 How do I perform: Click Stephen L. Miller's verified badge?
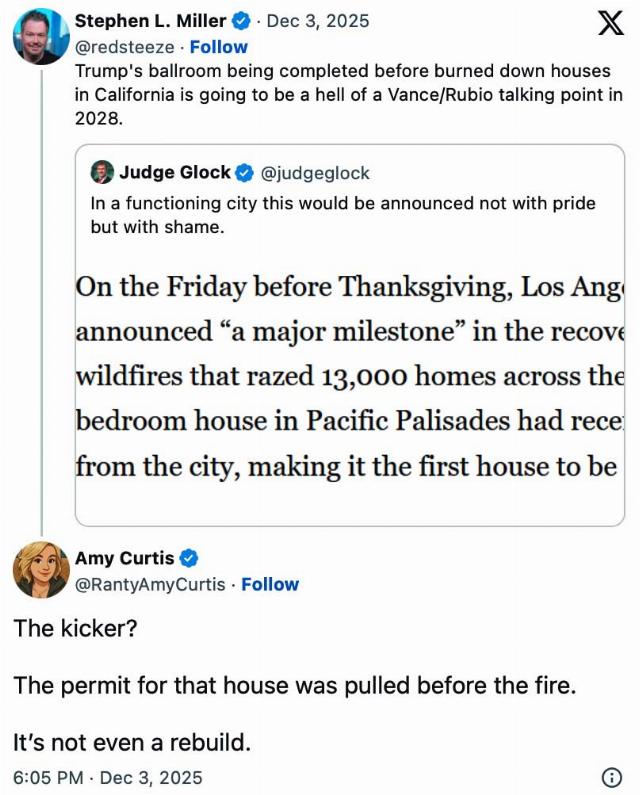tap(241, 21)
